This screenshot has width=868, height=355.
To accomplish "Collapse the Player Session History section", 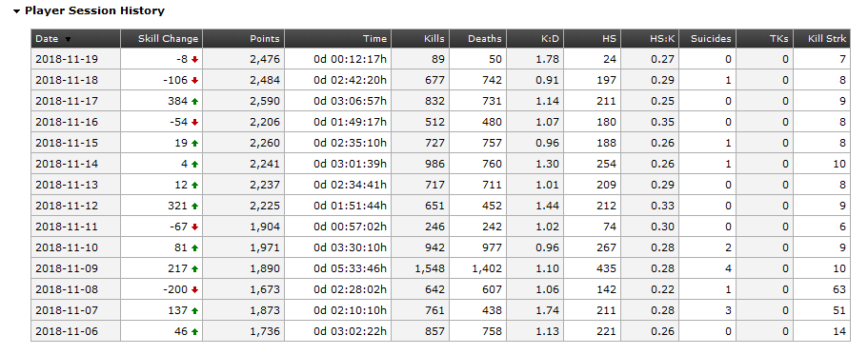I will 17,11.
